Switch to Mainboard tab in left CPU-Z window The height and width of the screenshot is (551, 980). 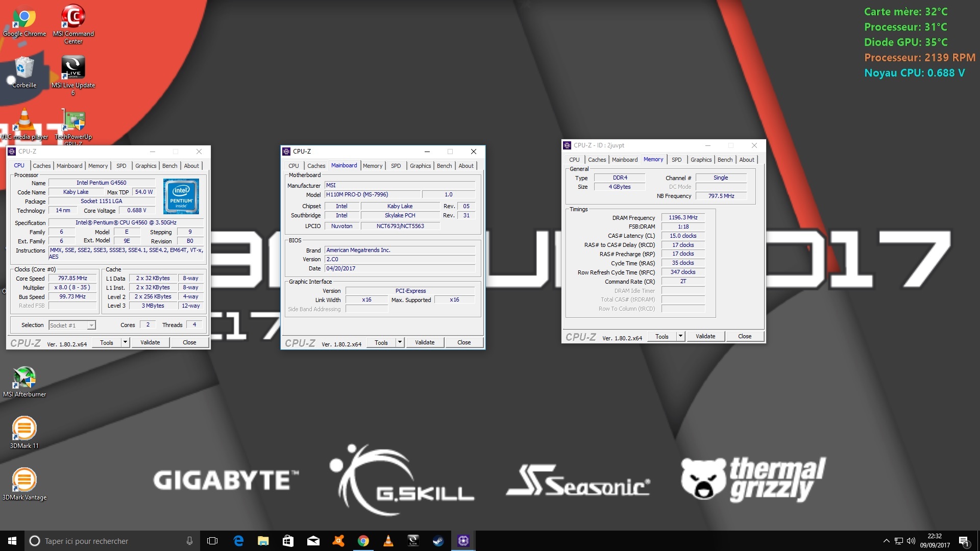click(69, 166)
